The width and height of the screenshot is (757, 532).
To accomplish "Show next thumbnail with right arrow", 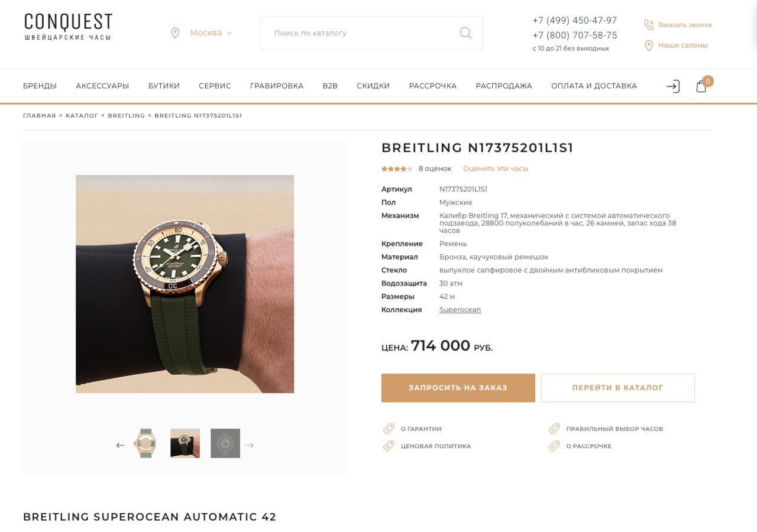I will 249,445.
